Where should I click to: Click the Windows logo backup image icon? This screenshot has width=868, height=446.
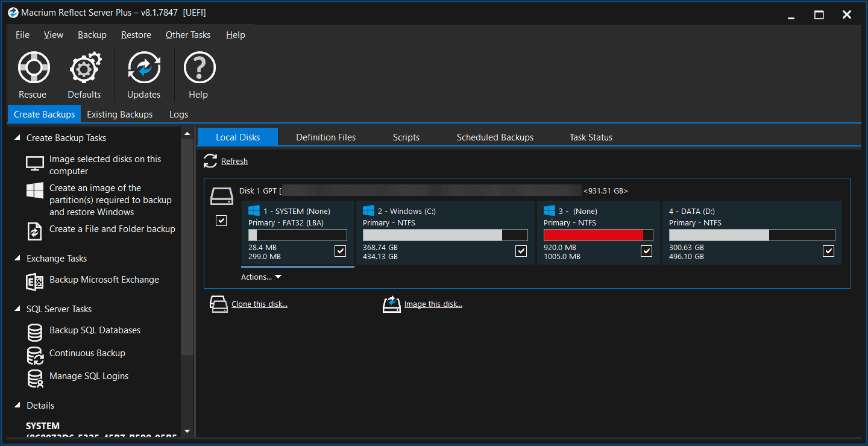point(35,190)
